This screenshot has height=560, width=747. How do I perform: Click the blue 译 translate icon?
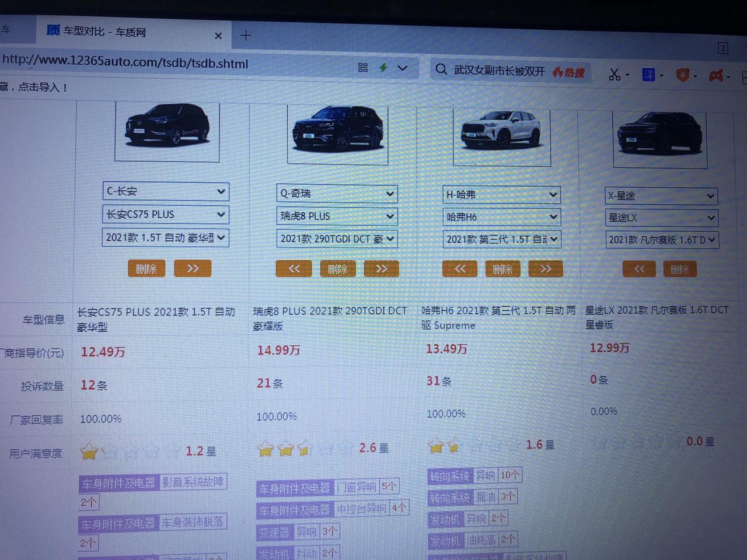(x=648, y=75)
